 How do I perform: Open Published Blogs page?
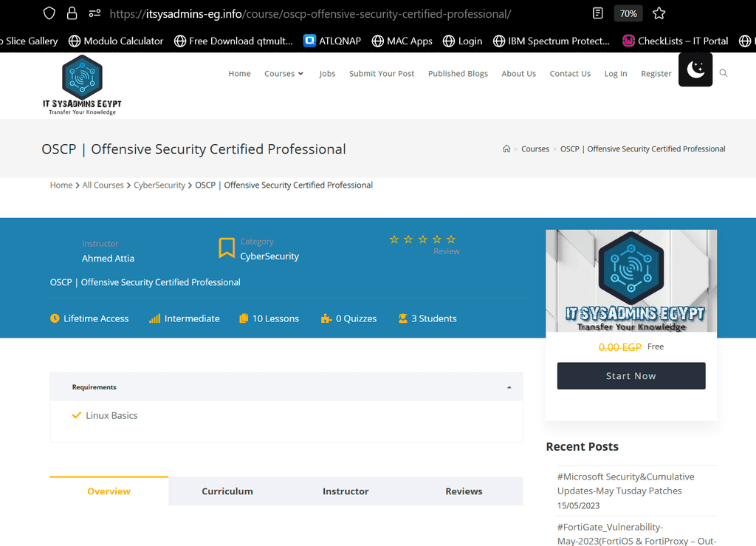tap(458, 73)
